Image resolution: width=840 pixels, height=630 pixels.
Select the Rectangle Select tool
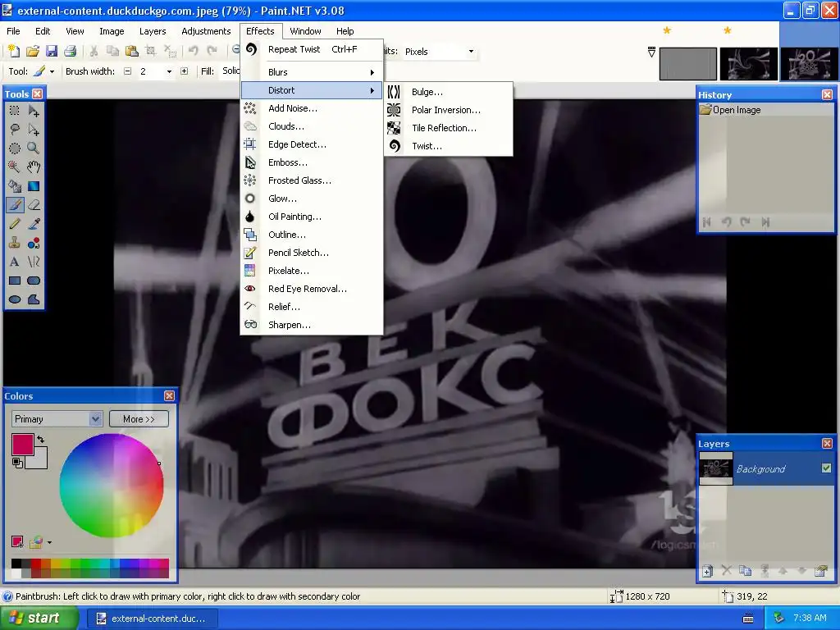pyautogui.click(x=15, y=111)
